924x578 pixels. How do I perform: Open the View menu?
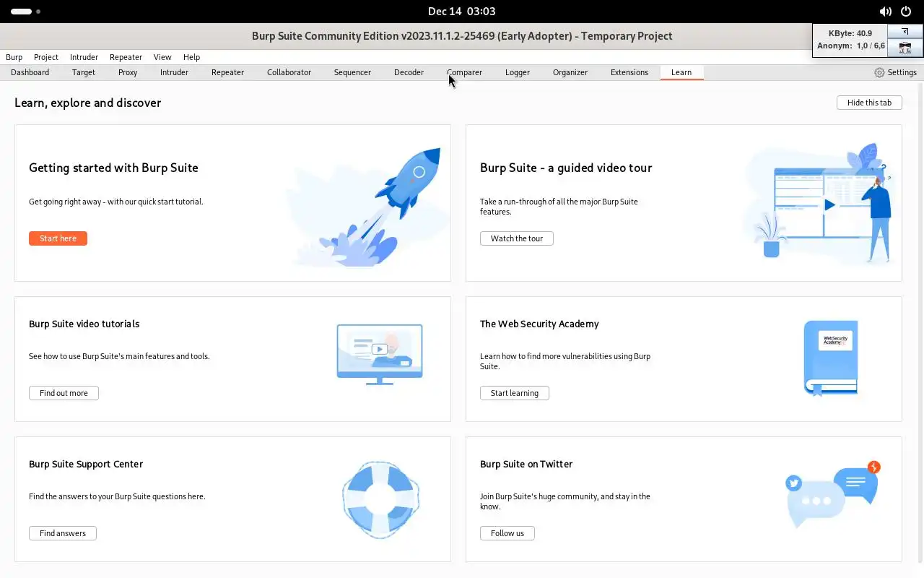coord(162,57)
